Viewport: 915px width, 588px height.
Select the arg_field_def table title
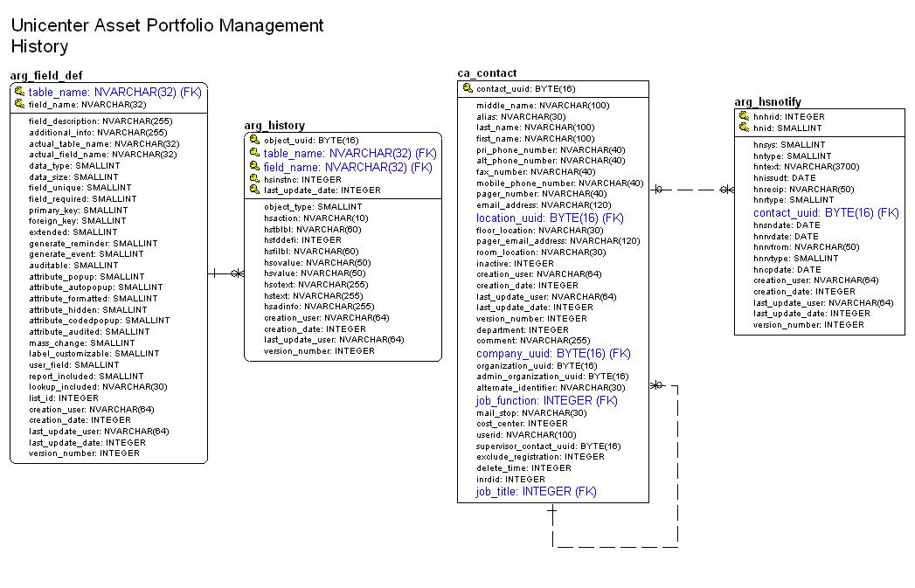(x=46, y=75)
